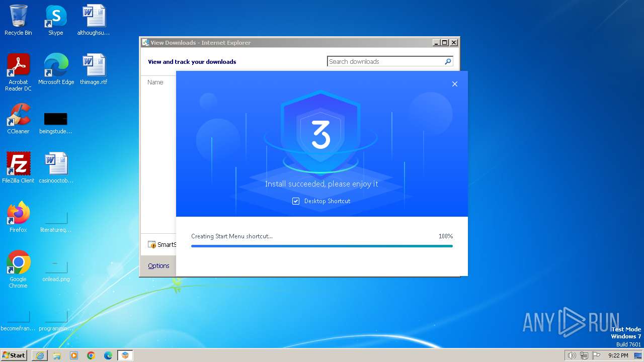Open Edge from the taskbar

point(108,355)
